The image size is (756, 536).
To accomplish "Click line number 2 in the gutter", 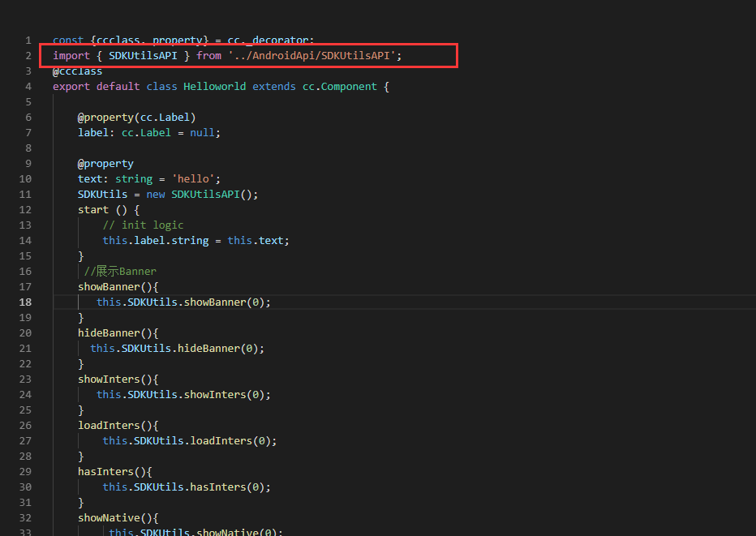I will click(x=28, y=56).
